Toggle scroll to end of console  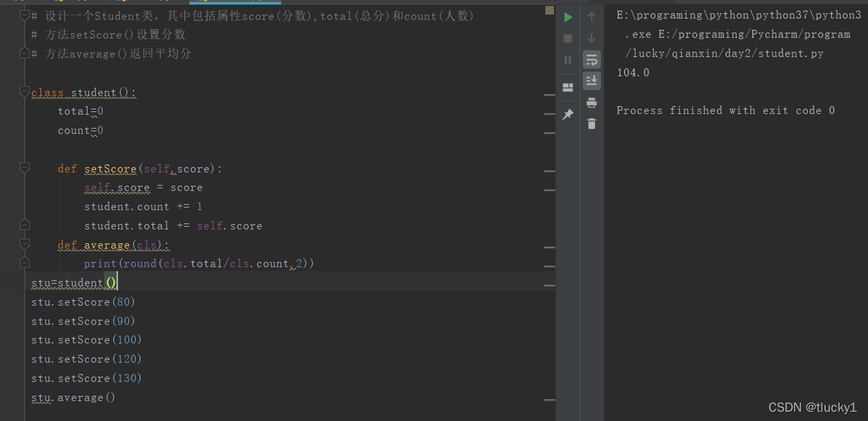(592, 81)
